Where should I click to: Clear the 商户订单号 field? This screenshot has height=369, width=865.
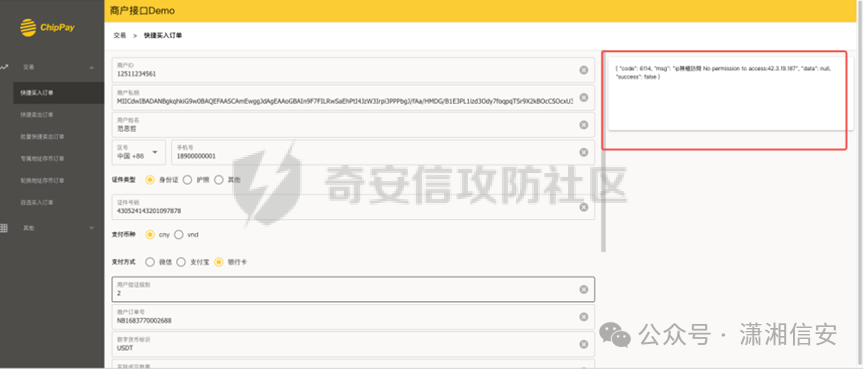tap(584, 317)
